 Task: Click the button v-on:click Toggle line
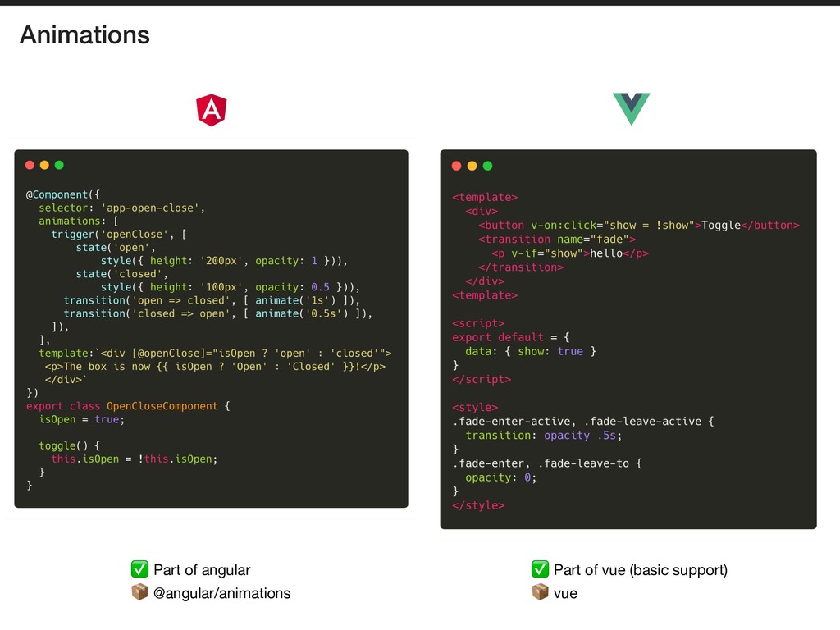point(639,226)
